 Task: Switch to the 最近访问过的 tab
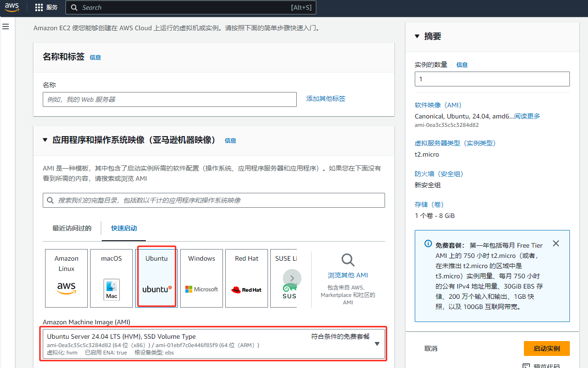(72, 228)
